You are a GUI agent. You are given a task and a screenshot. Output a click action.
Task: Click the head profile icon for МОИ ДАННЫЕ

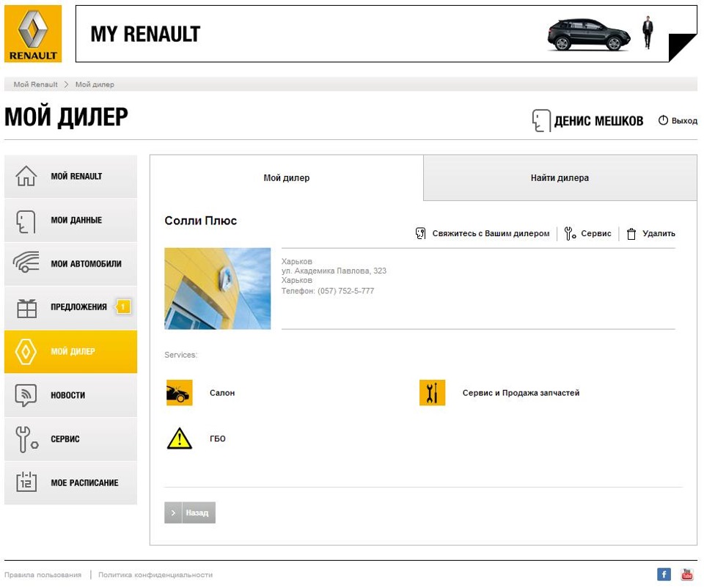[x=26, y=221]
